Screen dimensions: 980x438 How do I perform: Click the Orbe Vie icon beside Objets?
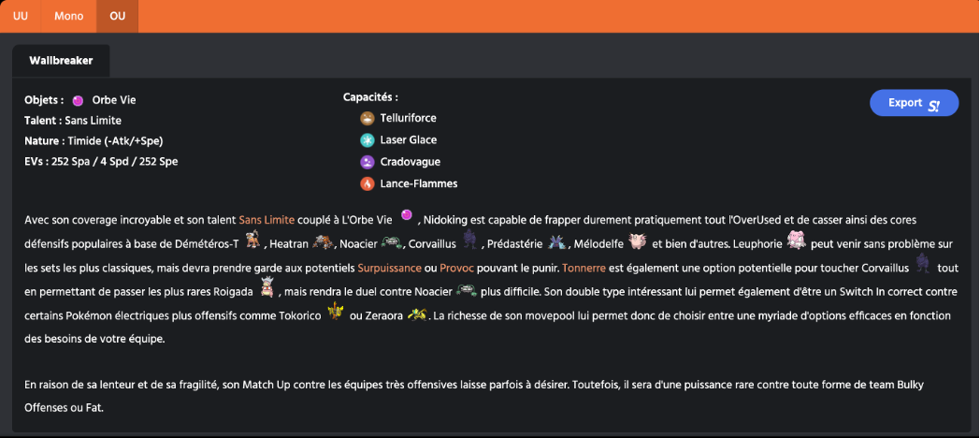coord(78,100)
